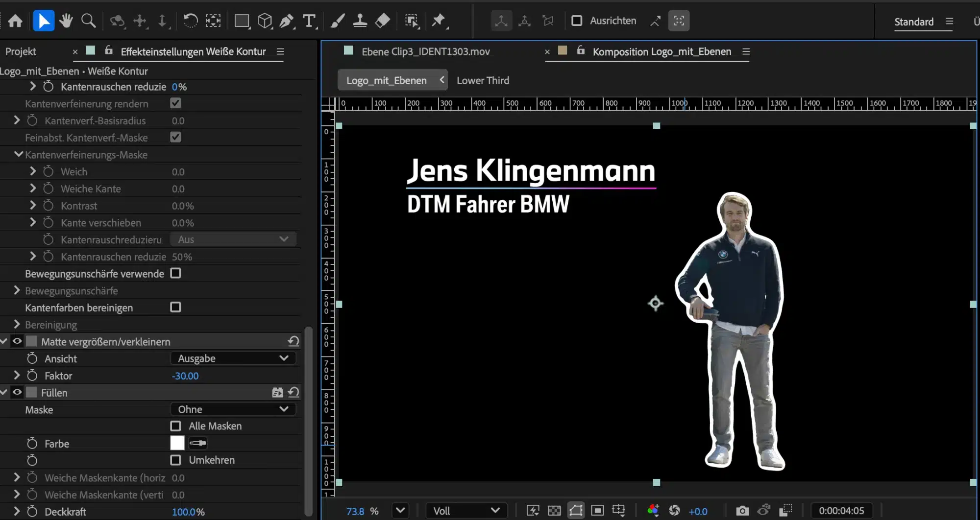Open the Voll resolution dropdown

click(x=466, y=511)
